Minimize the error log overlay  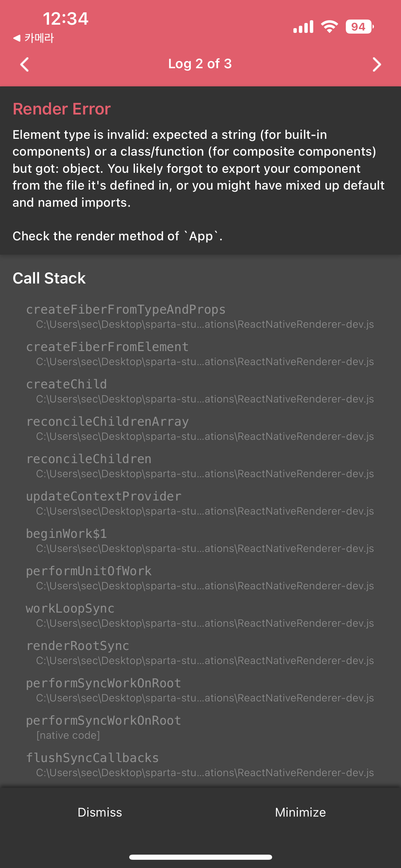(x=301, y=812)
